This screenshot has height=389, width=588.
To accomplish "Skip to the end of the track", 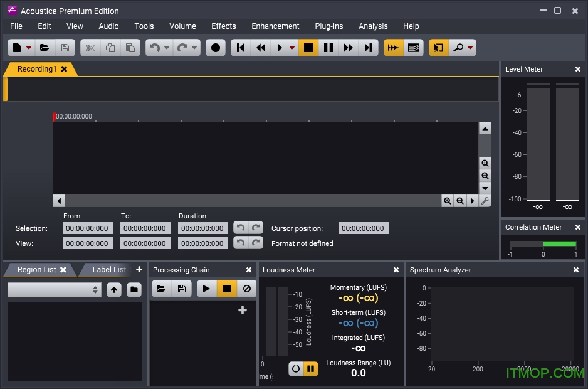I will pyautogui.click(x=369, y=47).
